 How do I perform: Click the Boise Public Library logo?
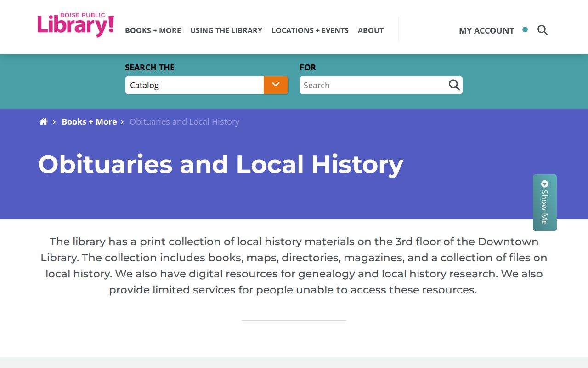point(76,25)
